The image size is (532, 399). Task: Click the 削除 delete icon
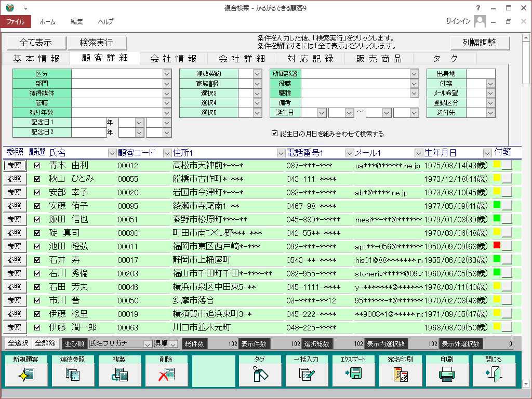(x=166, y=374)
